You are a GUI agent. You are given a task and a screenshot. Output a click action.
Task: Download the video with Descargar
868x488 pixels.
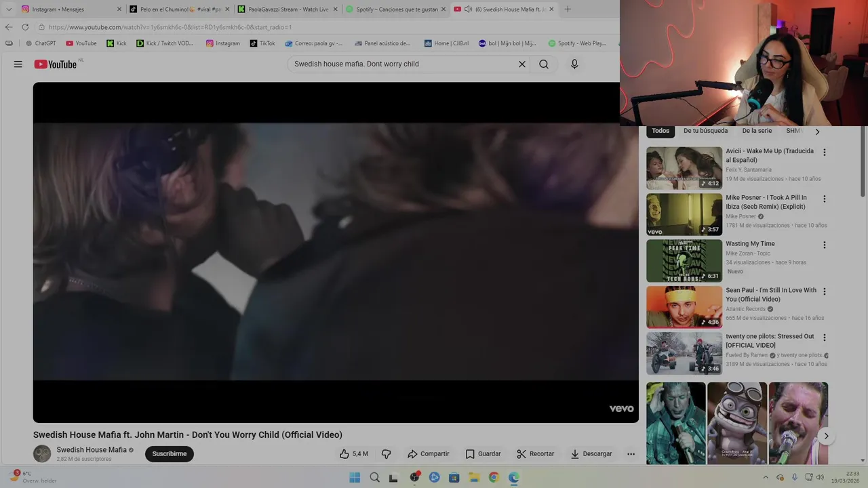[591, 454]
